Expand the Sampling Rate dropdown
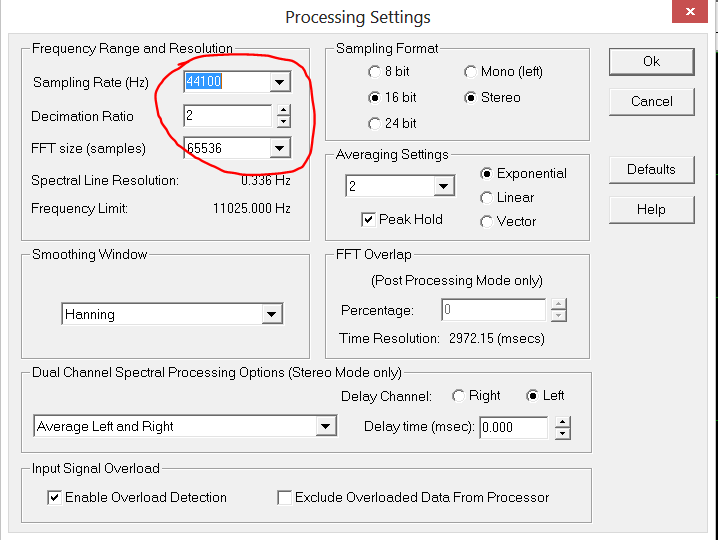The width and height of the screenshot is (718, 540). coord(281,82)
